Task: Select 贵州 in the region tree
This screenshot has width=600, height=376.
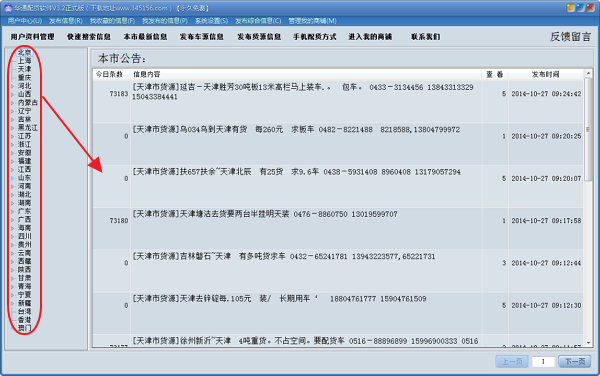Action: (x=24, y=245)
